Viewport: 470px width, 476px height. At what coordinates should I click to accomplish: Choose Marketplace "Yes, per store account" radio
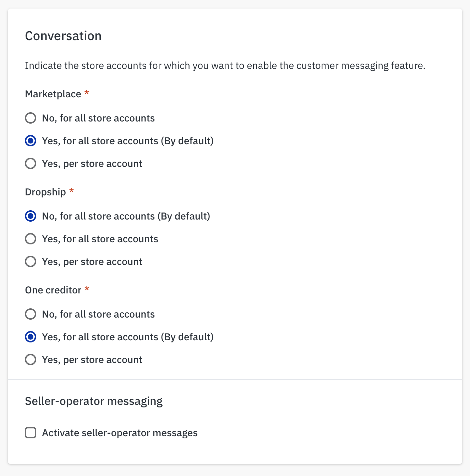[31, 164]
